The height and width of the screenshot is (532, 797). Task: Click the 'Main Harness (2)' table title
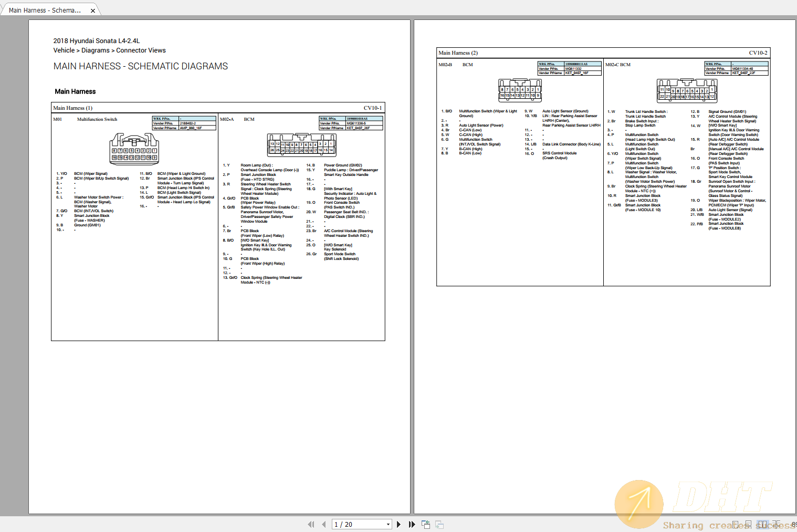coord(458,53)
